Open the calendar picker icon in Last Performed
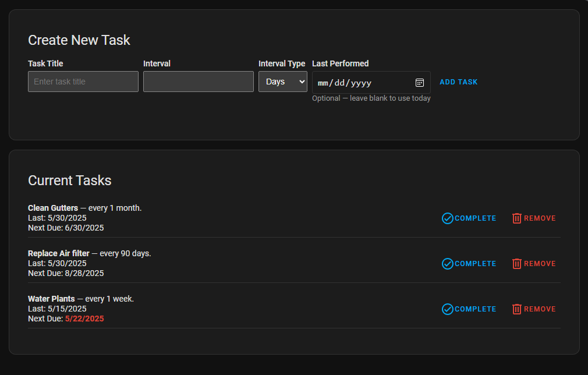 [420, 82]
